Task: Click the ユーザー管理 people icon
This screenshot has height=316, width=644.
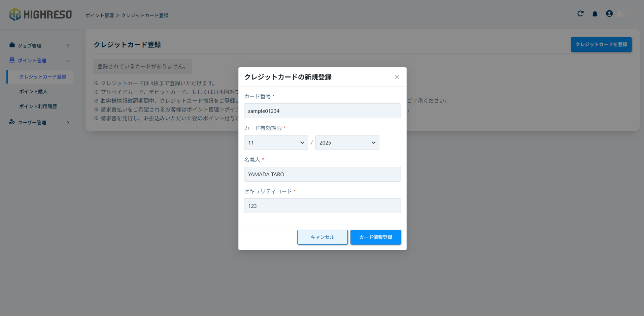Action: tap(12, 122)
